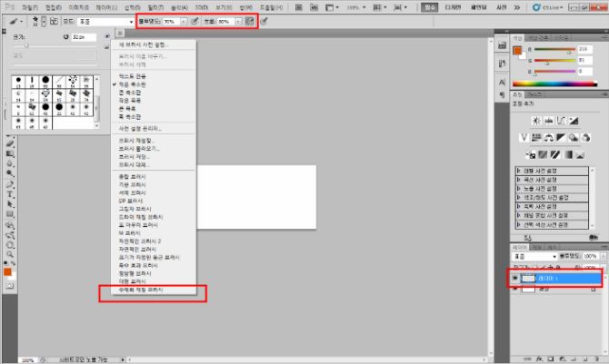Open the 파일(F) File menu
Screen dimensions: 609x364
[30, 7]
